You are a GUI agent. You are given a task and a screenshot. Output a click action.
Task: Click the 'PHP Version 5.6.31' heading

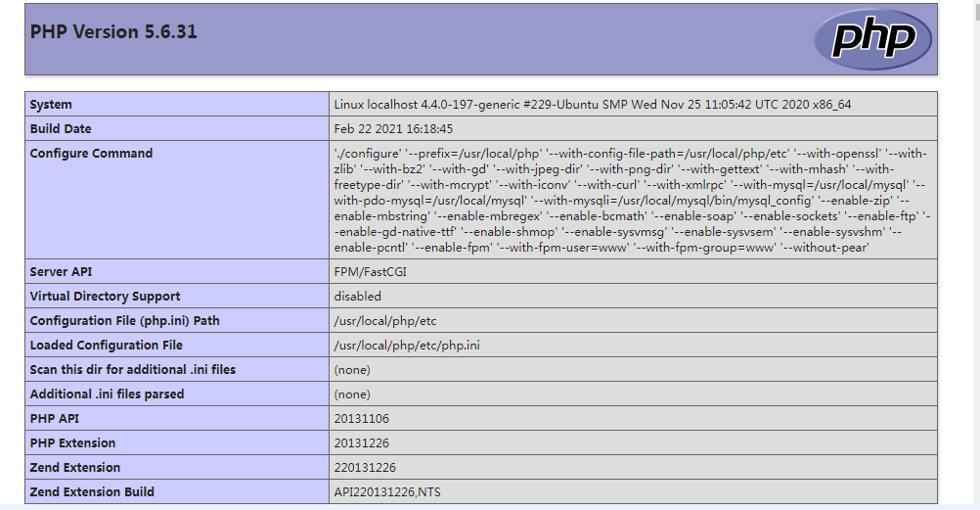pos(113,32)
